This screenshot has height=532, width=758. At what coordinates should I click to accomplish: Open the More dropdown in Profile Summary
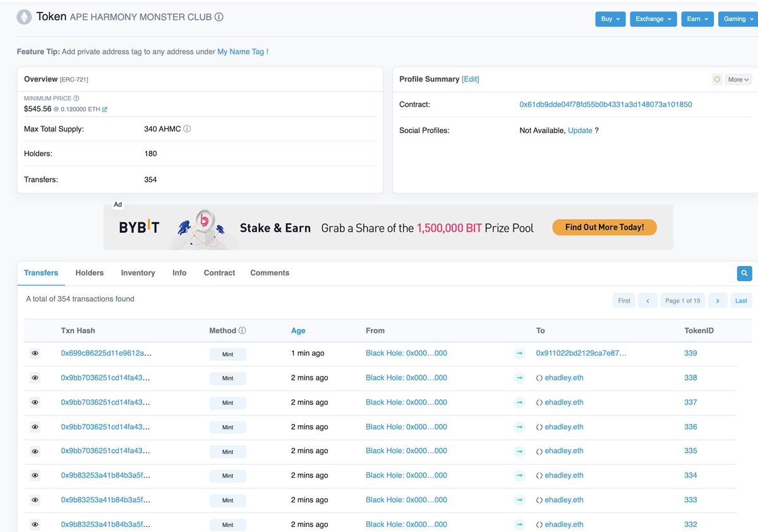click(738, 80)
